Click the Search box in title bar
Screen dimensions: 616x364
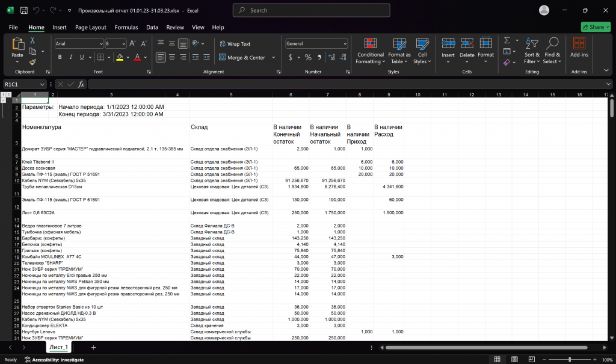[312, 10]
